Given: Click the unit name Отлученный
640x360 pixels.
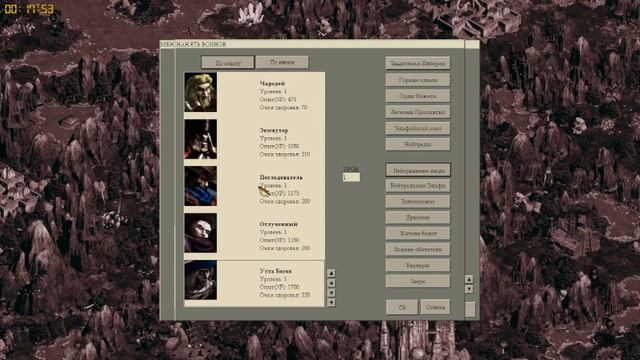Looking at the screenshot, I should pyautogui.click(x=278, y=224).
